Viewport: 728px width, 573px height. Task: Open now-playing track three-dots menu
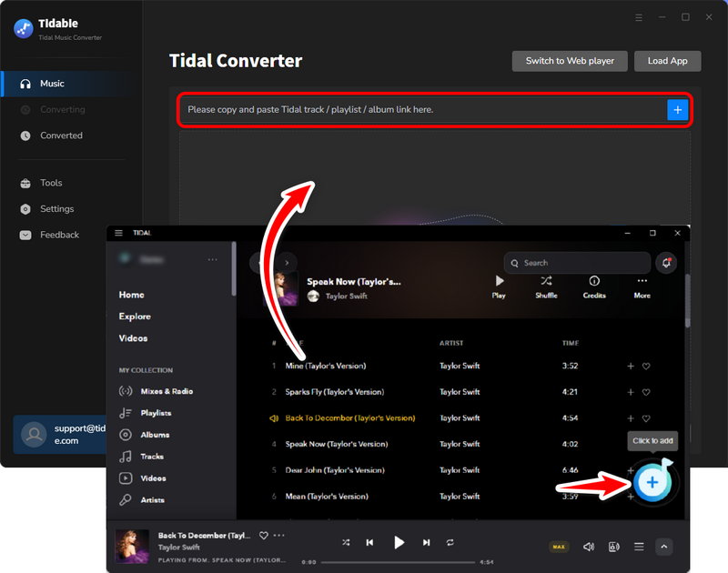278,536
